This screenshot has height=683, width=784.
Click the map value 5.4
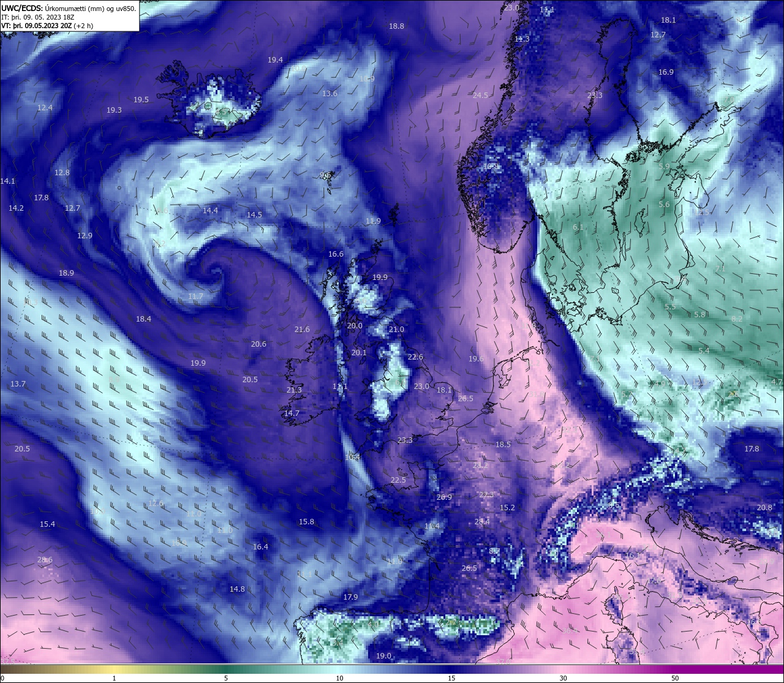coord(704,351)
